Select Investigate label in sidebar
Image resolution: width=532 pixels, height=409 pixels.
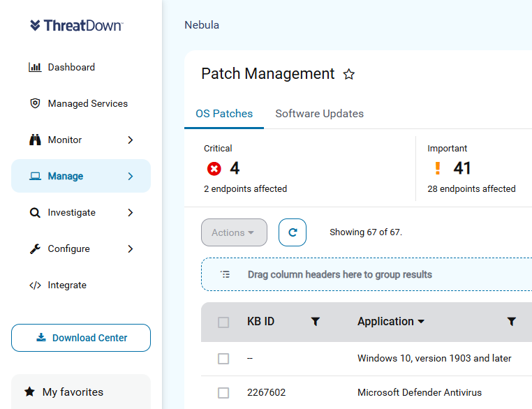[72, 213]
